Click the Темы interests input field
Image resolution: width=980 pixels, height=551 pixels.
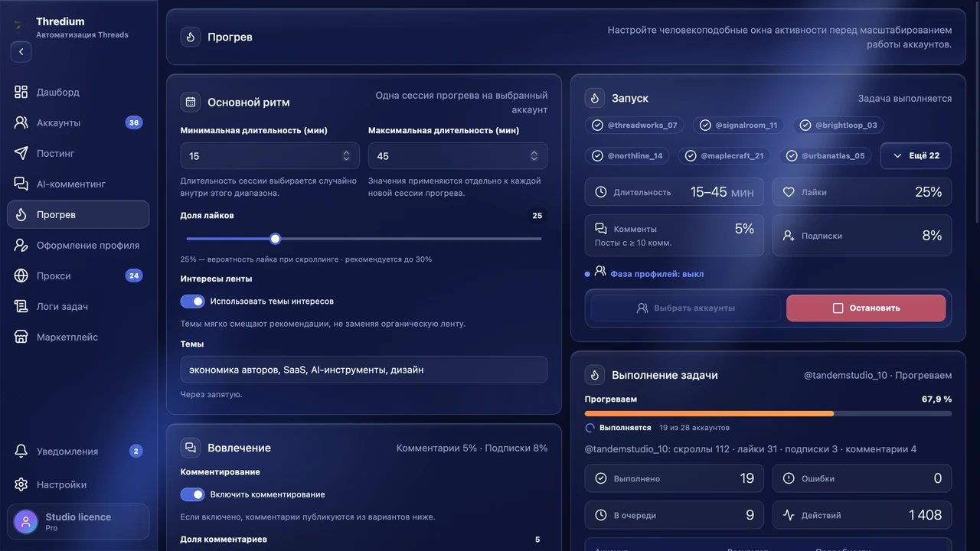364,370
